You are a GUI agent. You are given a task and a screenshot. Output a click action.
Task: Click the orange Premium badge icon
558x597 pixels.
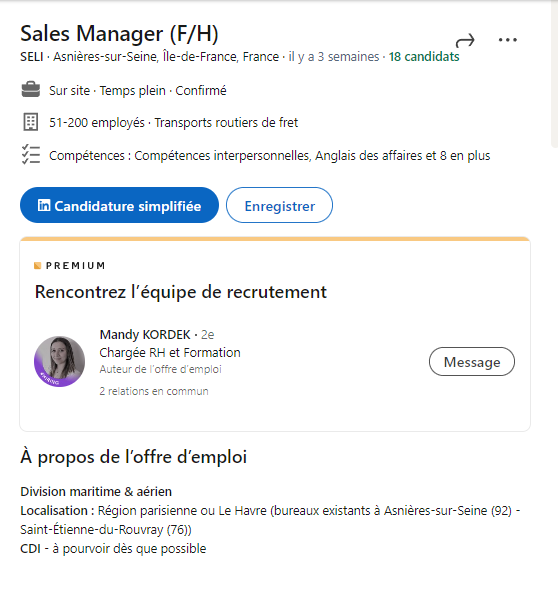[37, 265]
